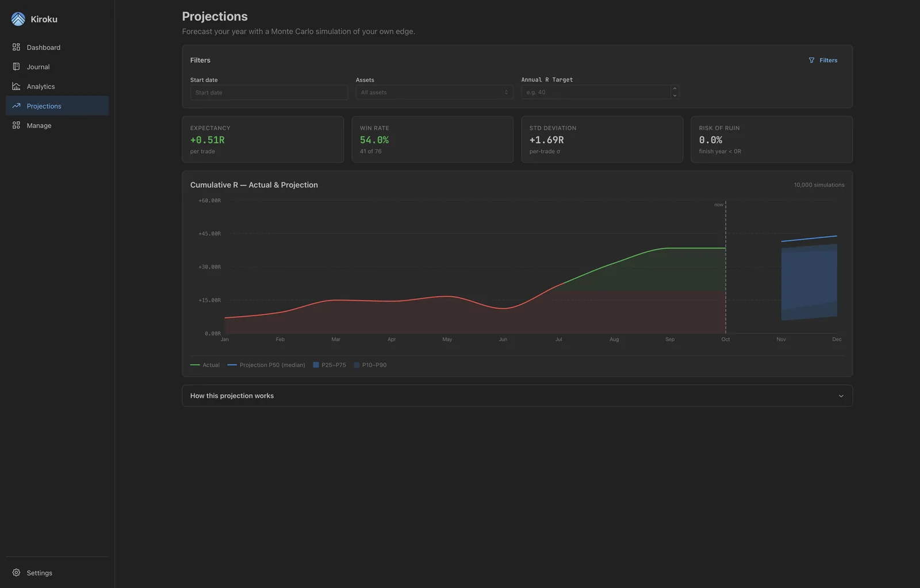Click the Risk of Ruin 0.0% value
Image resolution: width=920 pixels, height=588 pixels.
point(711,140)
